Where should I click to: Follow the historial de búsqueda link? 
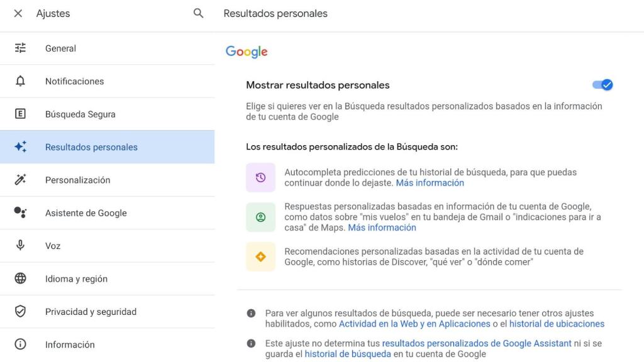(x=347, y=354)
